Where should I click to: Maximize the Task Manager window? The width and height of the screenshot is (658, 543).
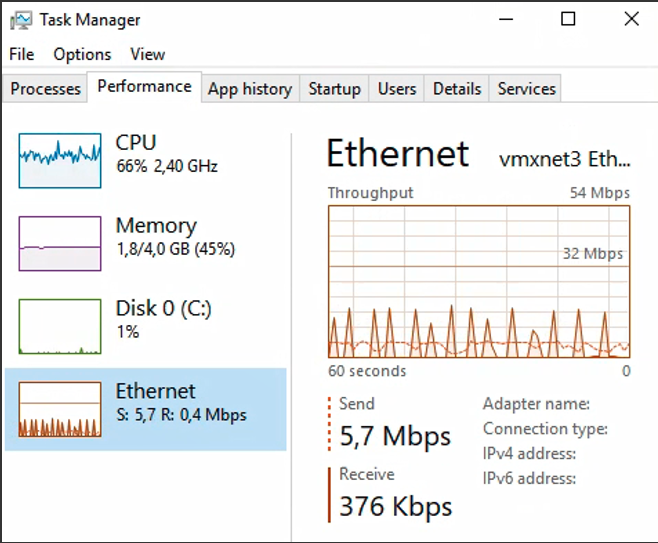coord(568,19)
